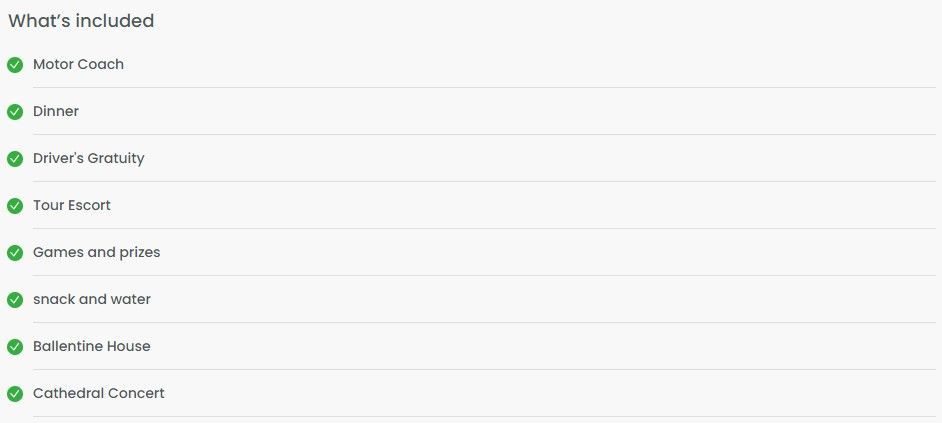Viewport: 942px width, 423px height.
Task: Click the Tour Escort text
Action: click(71, 205)
